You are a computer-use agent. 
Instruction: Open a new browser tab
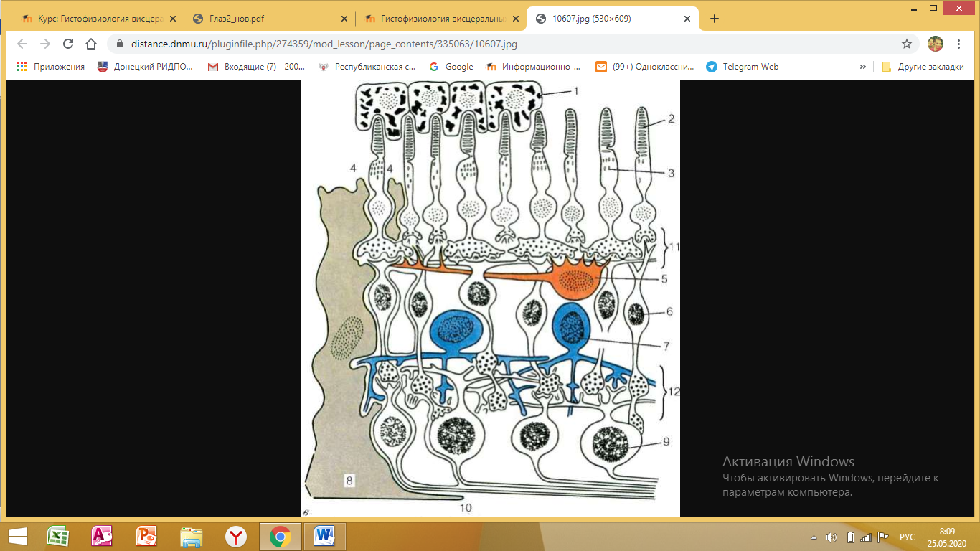(x=714, y=19)
